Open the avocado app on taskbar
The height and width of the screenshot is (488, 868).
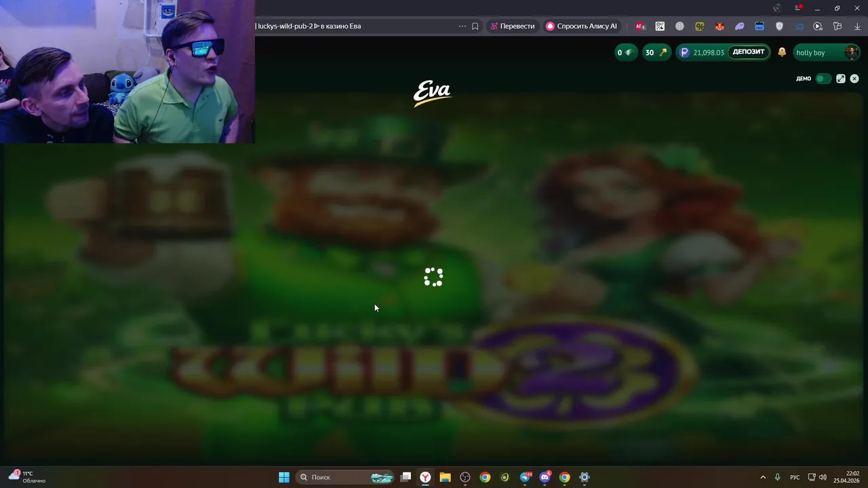tap(505, 477)
